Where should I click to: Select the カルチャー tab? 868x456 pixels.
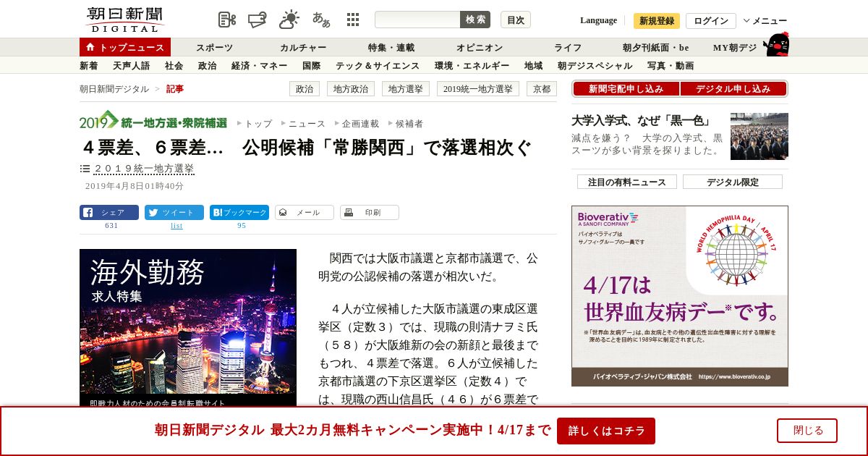coord(303,48)
